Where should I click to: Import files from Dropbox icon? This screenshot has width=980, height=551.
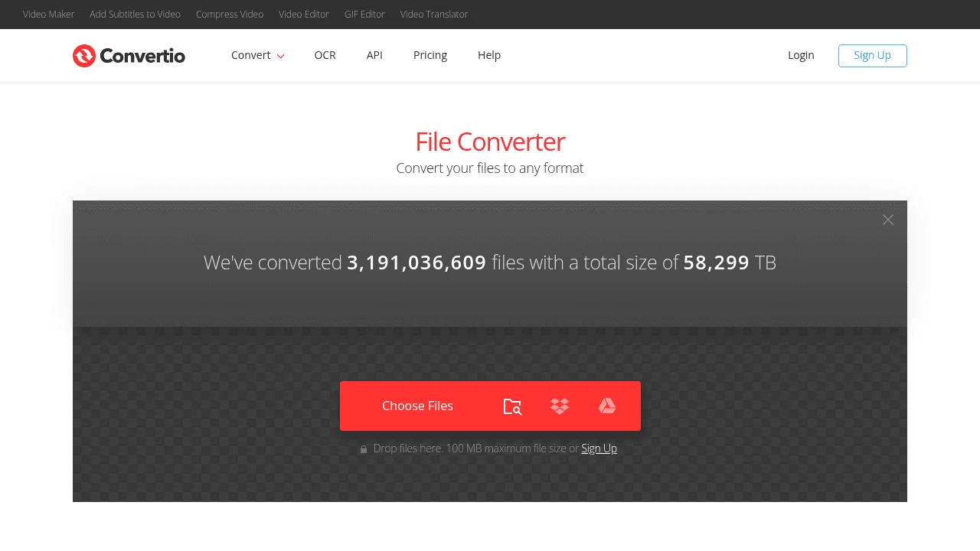(x=560, y=406)
